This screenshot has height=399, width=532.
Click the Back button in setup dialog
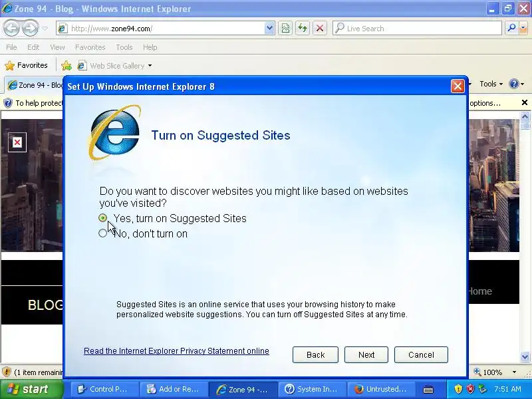315,355
